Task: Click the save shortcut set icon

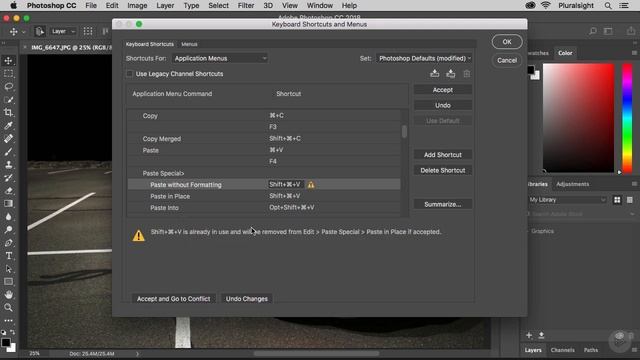Action: click(x=435, y=73)
